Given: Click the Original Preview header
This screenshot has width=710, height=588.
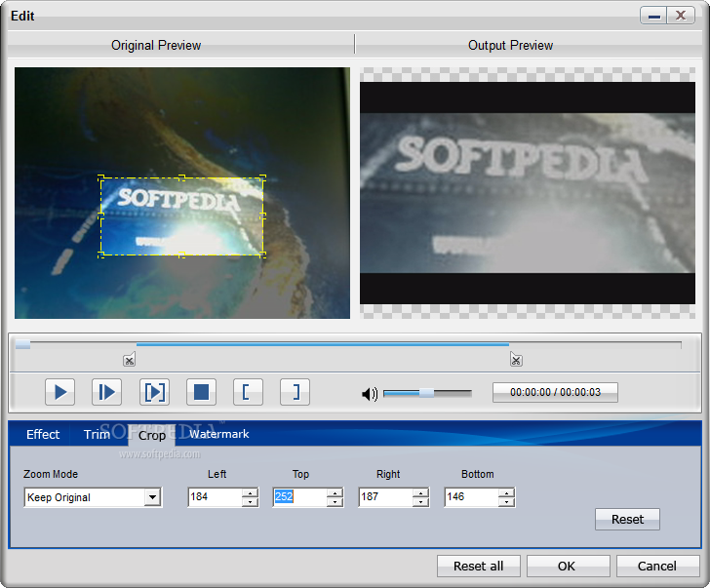Looking at the screenshot, I should coord(156,45).
